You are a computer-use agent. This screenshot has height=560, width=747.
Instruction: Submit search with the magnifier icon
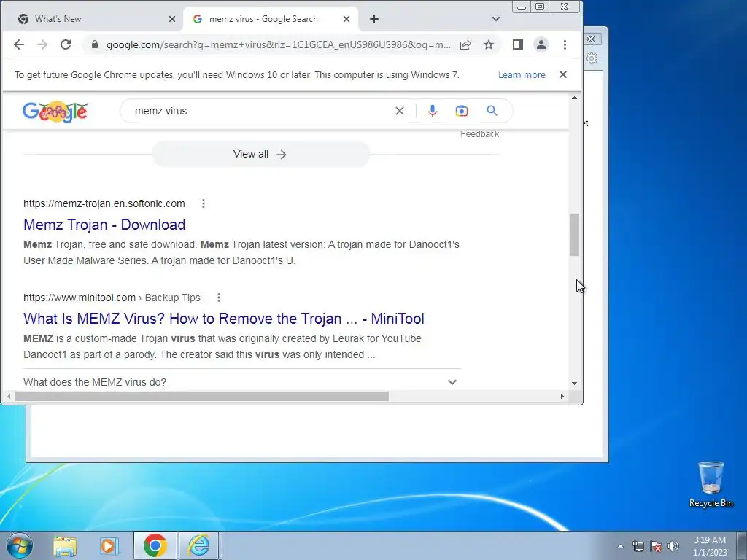coord(492,111)
